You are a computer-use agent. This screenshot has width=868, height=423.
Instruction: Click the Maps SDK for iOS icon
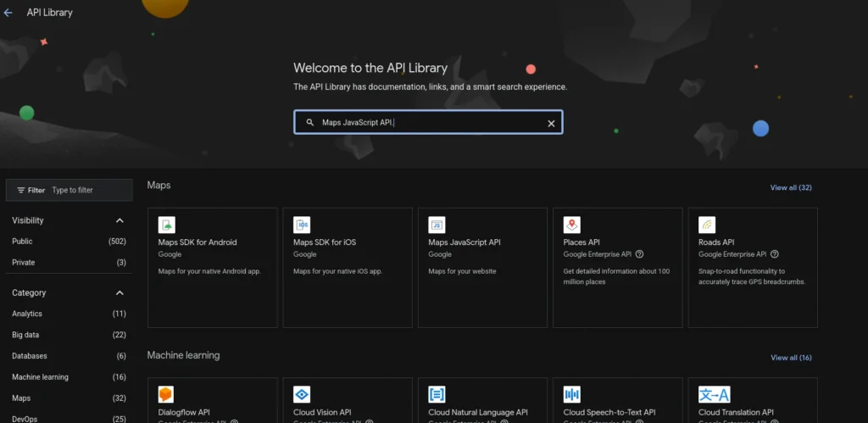pyautogui.click(x=302, y=225)
